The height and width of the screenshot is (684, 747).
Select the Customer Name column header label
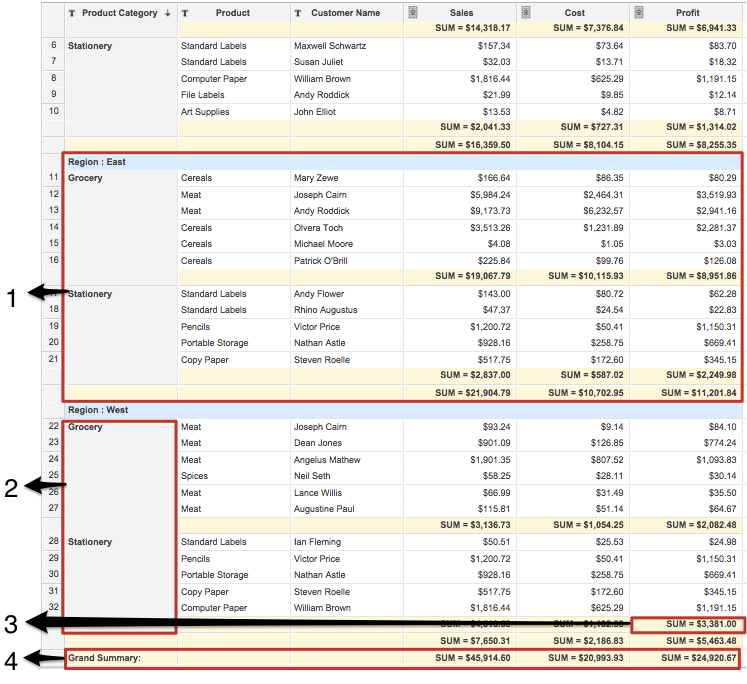(345, 13)
